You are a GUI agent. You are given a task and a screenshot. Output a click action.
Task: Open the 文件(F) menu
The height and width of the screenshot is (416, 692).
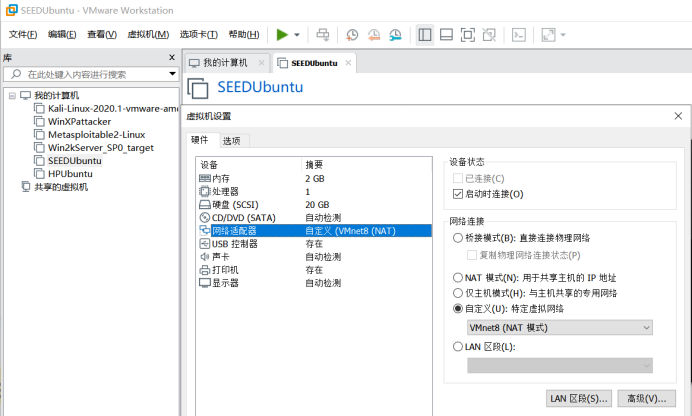pyautogui.click(x=23, y=34)
